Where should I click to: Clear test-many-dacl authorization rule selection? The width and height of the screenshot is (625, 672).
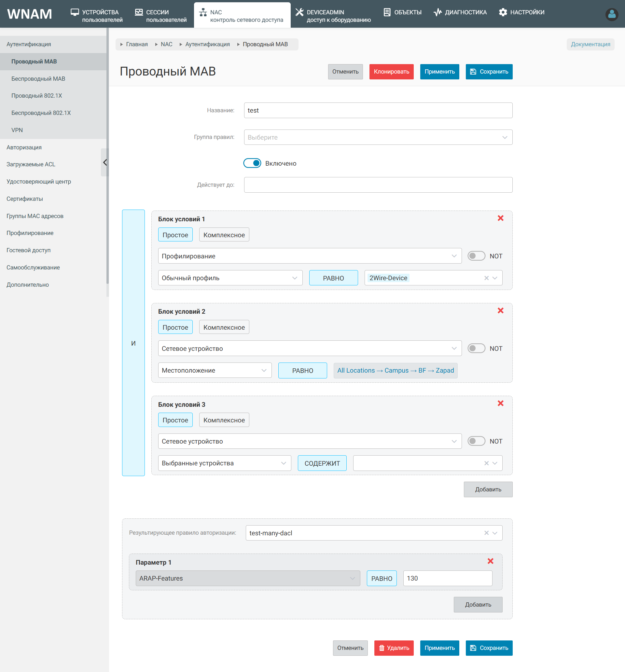click(486, 533)
